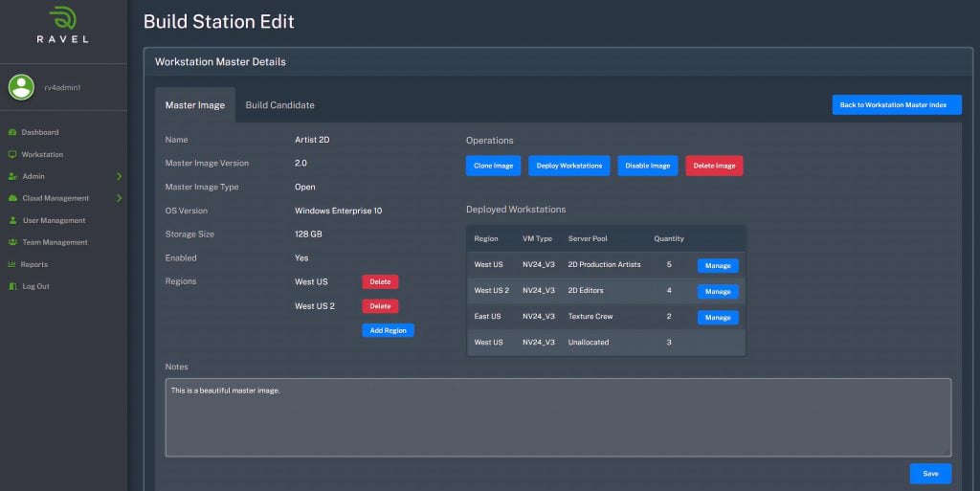
Task: Click the Cloud Management cloud icon
Action: (12, 198)
